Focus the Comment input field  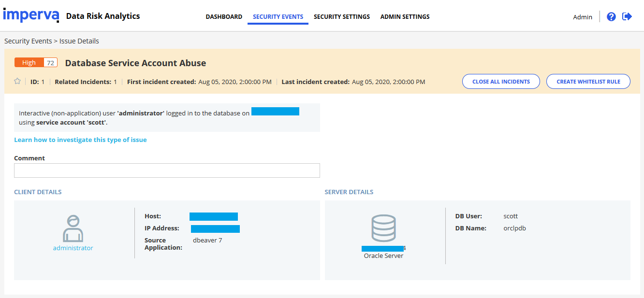coord(167,170)
